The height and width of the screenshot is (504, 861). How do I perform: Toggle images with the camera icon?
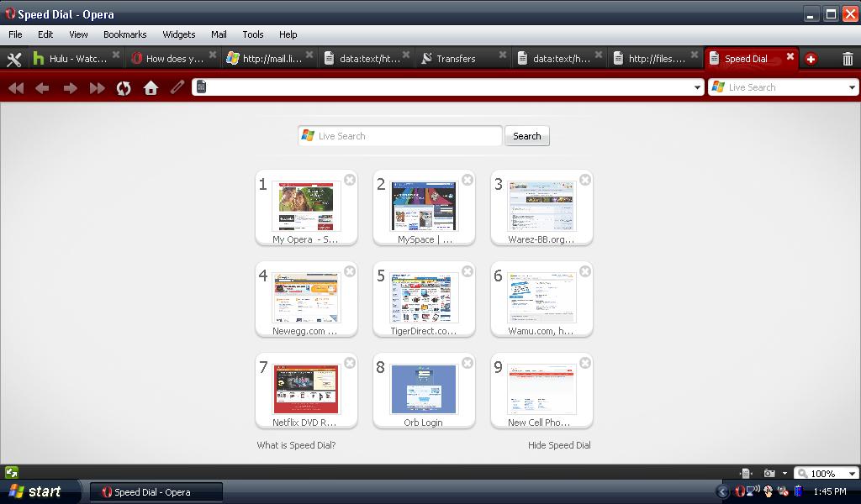[x=770, y=473]
